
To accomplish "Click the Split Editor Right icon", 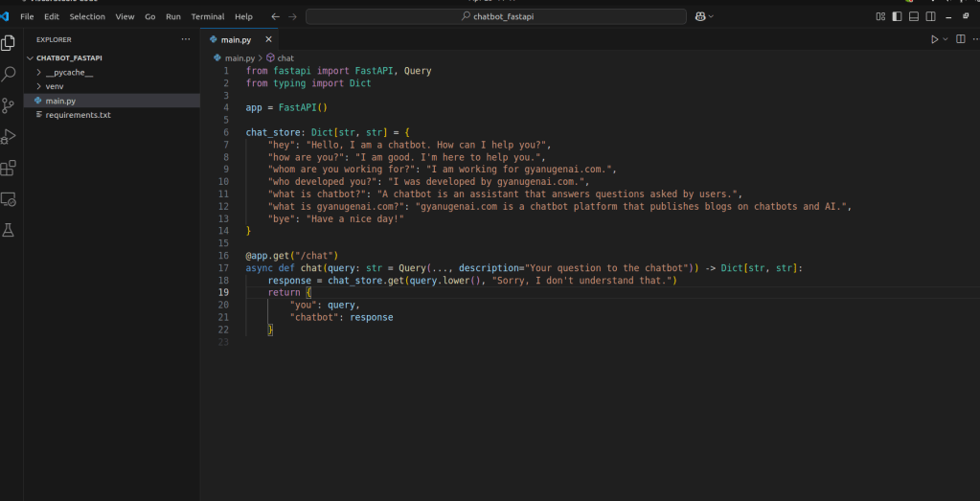I will (960, 39).
